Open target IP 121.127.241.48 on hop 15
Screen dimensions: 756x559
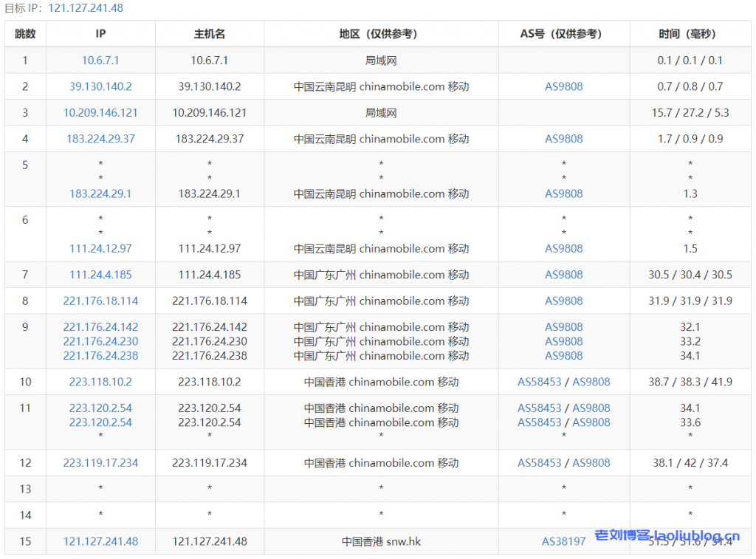click(x=100, y=541)
